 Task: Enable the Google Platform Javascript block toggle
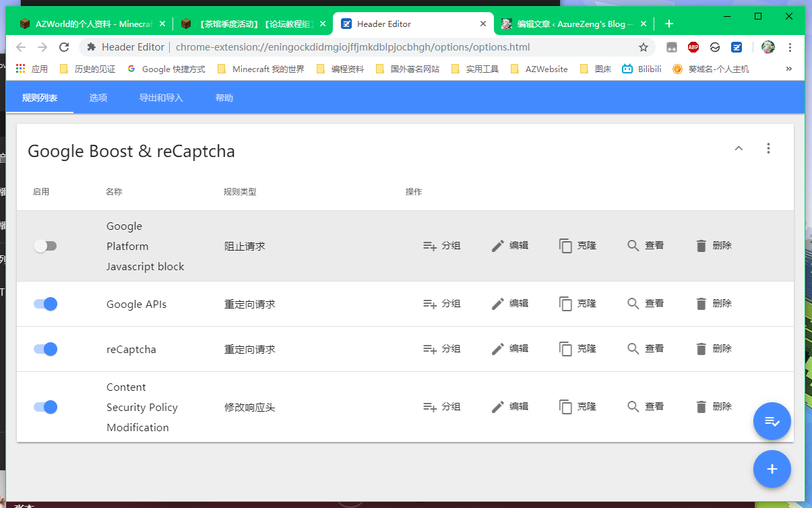pyautogui.click(x=45, y=246)
